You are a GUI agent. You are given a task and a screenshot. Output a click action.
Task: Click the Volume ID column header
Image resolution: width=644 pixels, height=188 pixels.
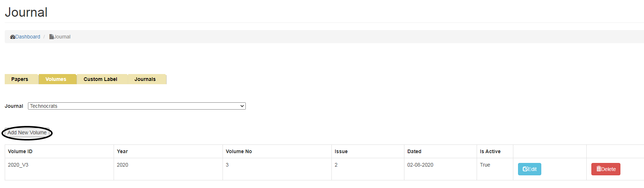(20, 151)
